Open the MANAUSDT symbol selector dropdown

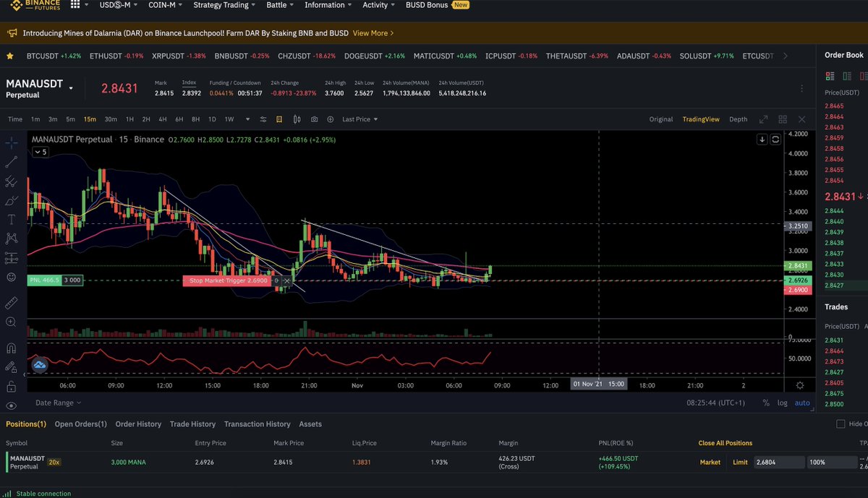click(x=71, y=88)
